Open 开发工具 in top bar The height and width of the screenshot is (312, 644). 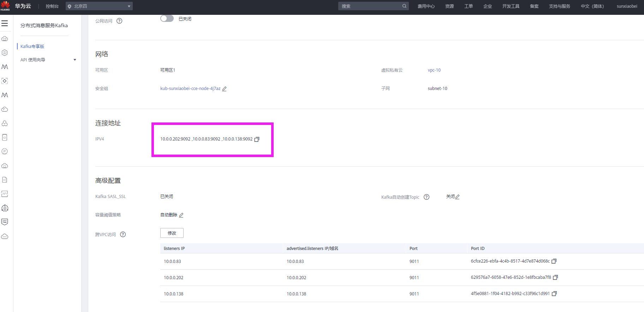pos(511,6)
